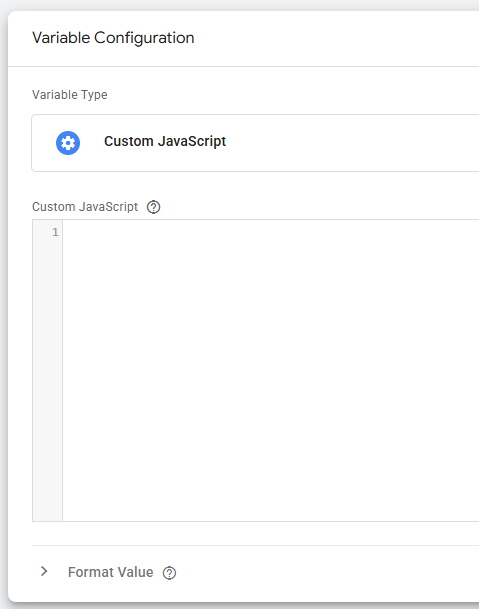Click the middle of the code editor
Image resolution: width=479 pixels, height=609 pixels.
coord(271,371)
